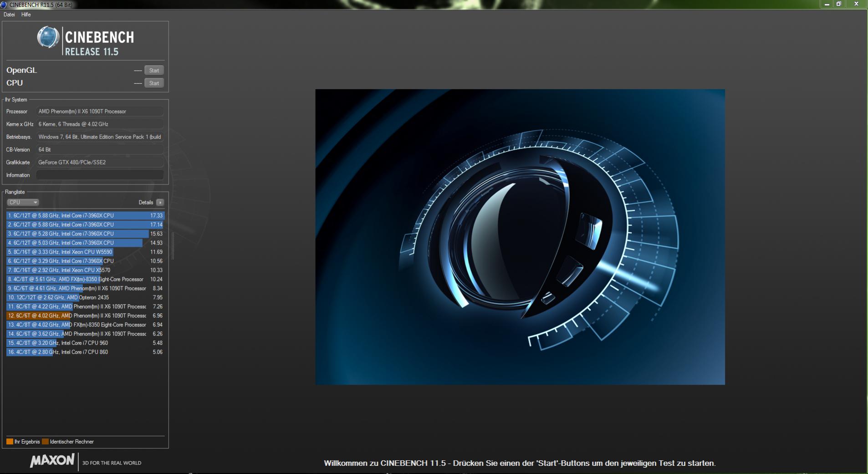
Task: Click the render preview image
Action: tap(520, 237)
